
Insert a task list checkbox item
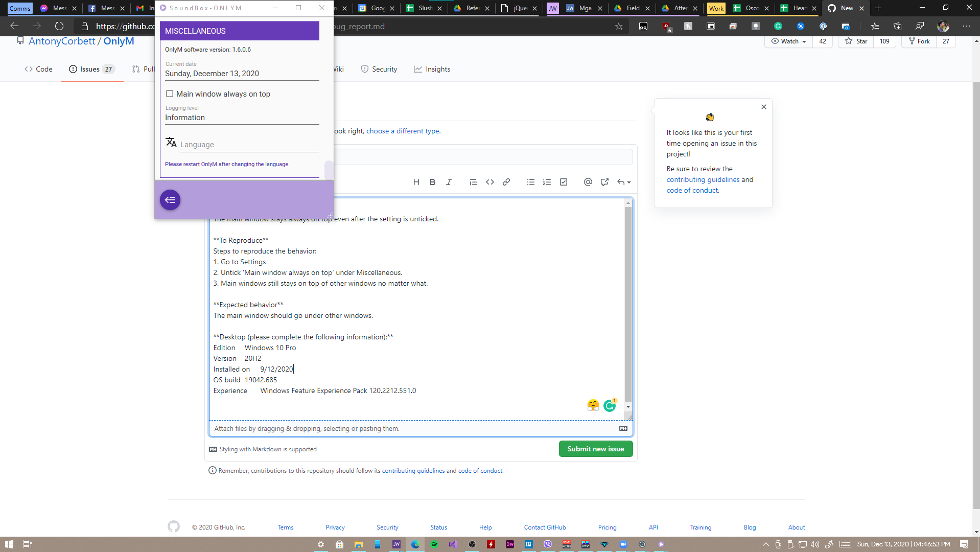563,182
